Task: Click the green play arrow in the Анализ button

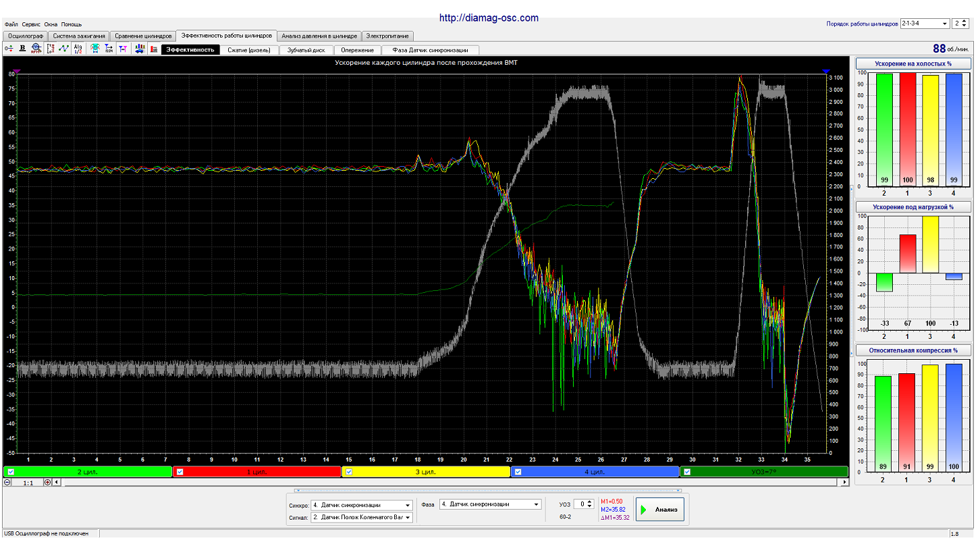Action: click(644, 510)
